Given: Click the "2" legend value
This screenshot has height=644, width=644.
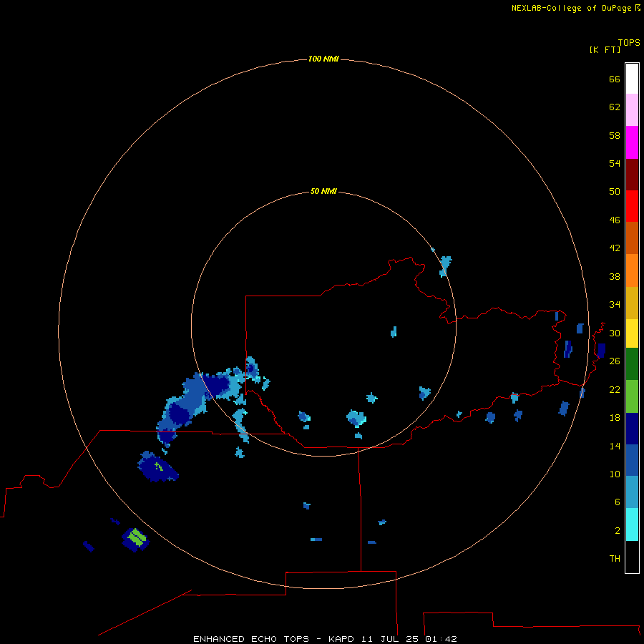Looking at the screenshot, I should (618, 531).
